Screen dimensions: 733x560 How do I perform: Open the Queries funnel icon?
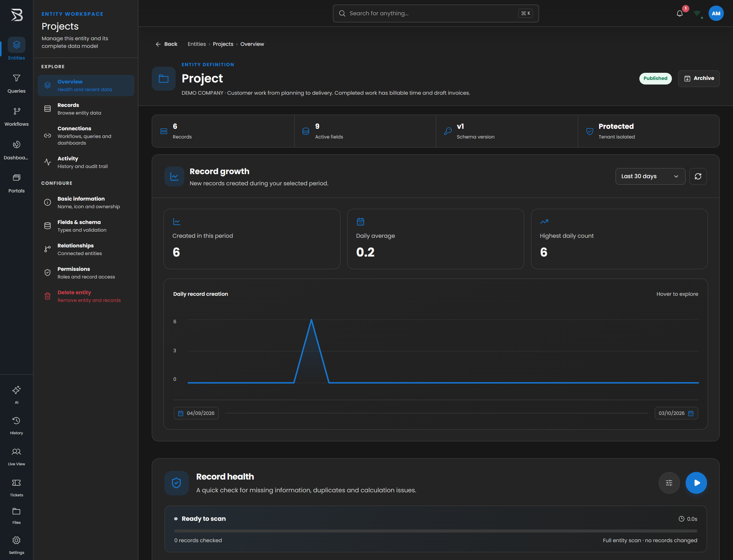click(x=16, y=78)
